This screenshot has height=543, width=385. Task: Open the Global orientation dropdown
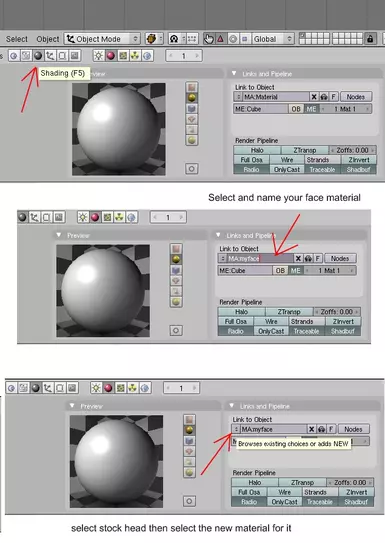tap(273, 39)
